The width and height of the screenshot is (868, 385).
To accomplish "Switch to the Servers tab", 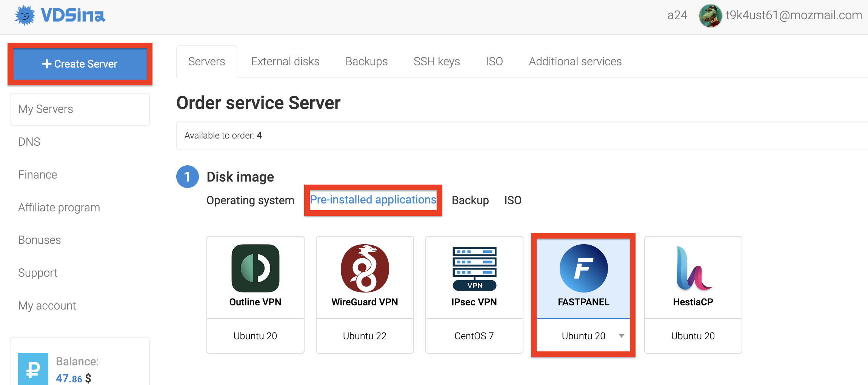I will (207, 62).
